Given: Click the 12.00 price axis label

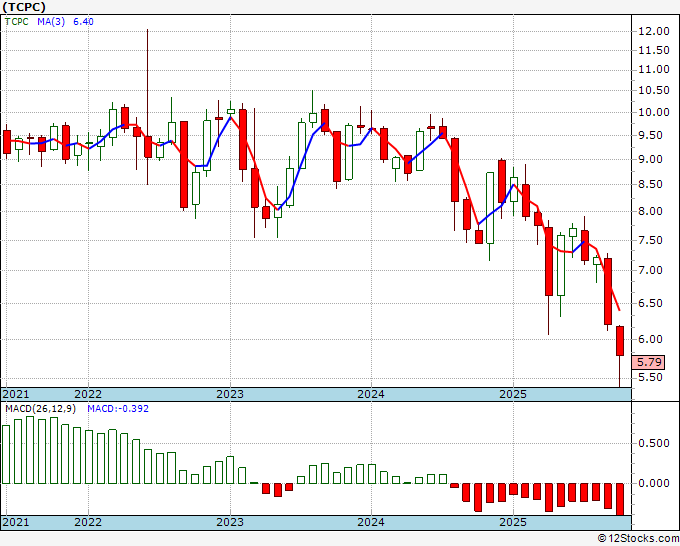Looking at the screenshot, I should click(x=654, y=31).
